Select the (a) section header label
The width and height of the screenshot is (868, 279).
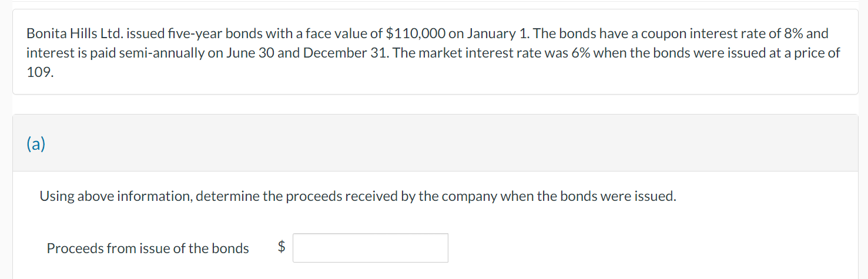pos(36,144)
